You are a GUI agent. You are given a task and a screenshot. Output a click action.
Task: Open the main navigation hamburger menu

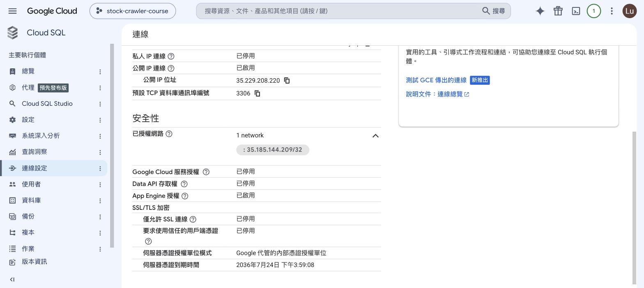12,11
